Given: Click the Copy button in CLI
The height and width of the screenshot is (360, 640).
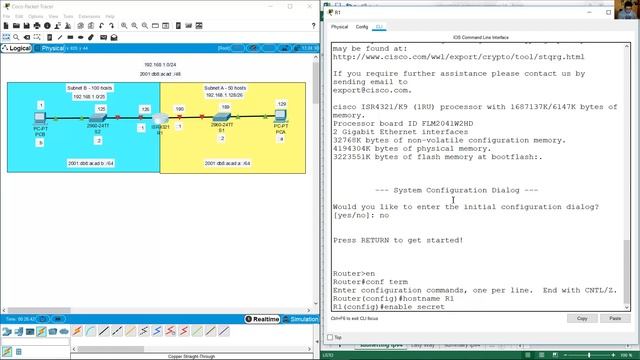Looking at the screenshot, I should pyautogui.click(x=582, y=318).
